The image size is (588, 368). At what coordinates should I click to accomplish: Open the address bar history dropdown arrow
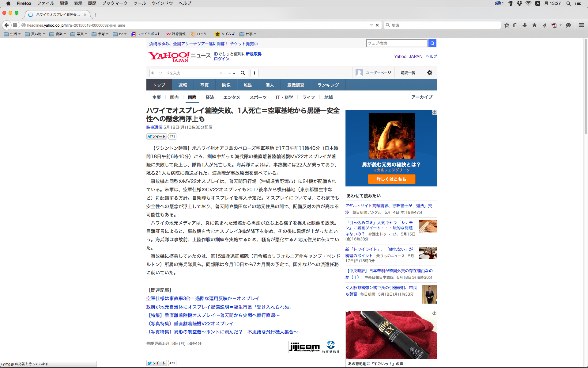[x=371, y=25]
